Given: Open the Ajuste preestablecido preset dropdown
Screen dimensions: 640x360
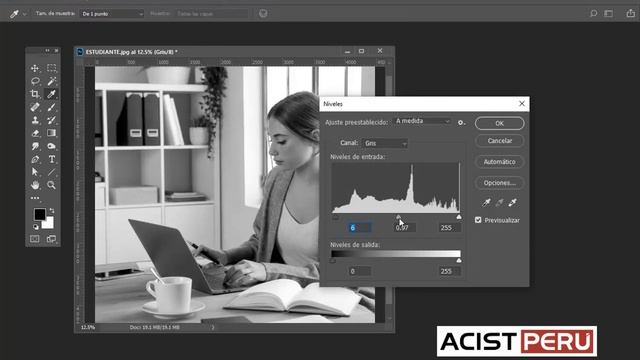Looking at the screenshot, I should [422, 121].
